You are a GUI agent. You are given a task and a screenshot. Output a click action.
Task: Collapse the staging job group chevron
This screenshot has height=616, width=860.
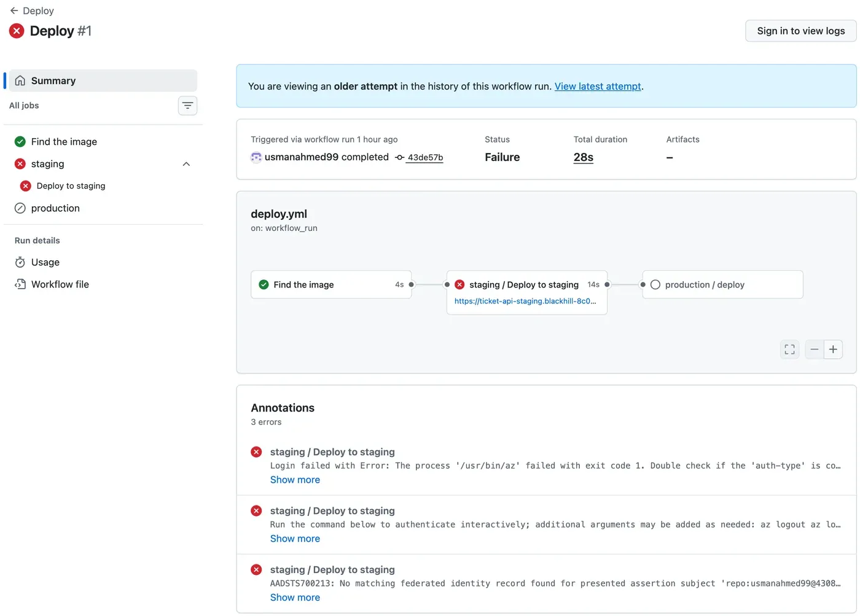tap(186, 164)
